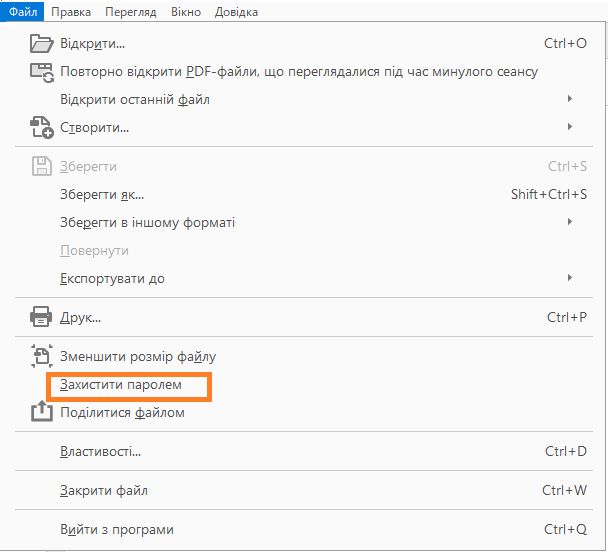Open the 'Довідка' menu
Viewport: 608px width, 552px height.
click(236, 12)
